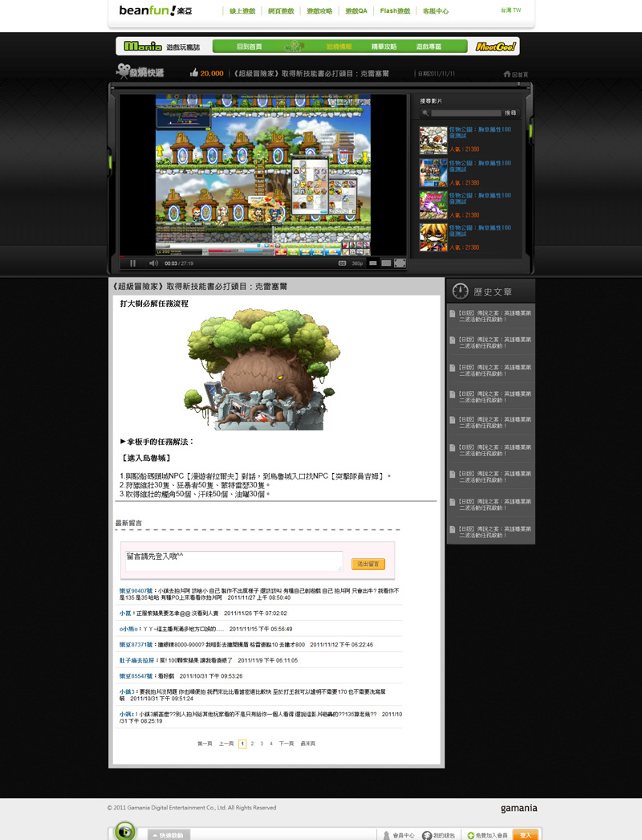
Task: Open the third related video thumbnail
Action: pos(433,205)
